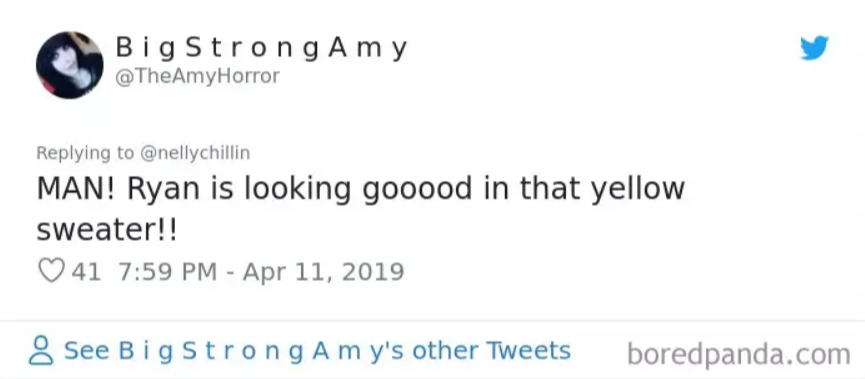The height and width of the screenshot is (379, 865).
Task: Click the person silhouette icon beside See
Action: click(41, 351)
